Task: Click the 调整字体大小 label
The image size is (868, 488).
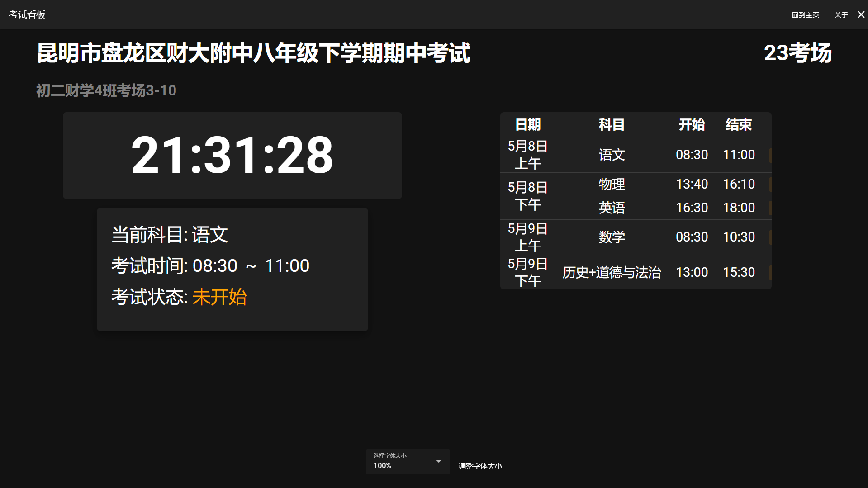Action: (480, 466)
